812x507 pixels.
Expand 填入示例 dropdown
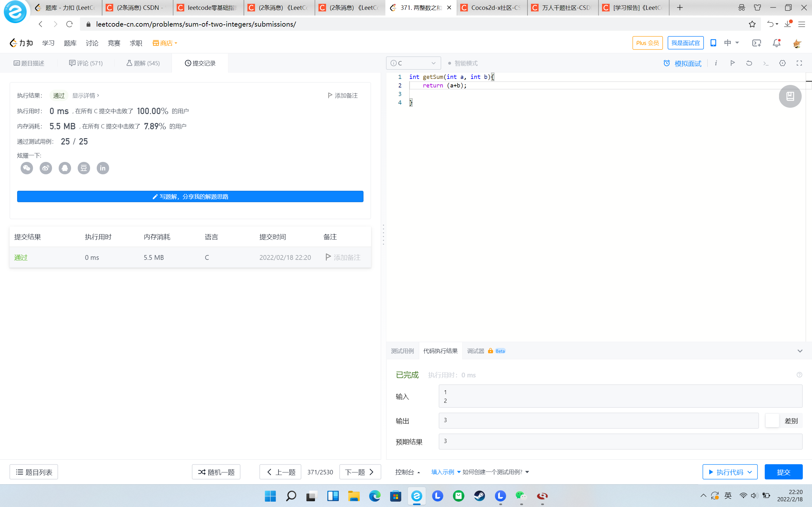coord(446,472)
